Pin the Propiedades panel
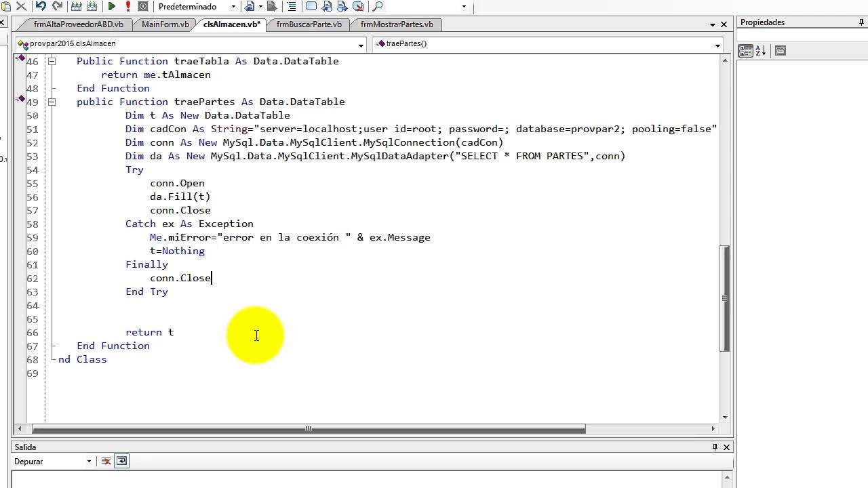Viewport: 868px width, 488px height. (x=862, y=22)
